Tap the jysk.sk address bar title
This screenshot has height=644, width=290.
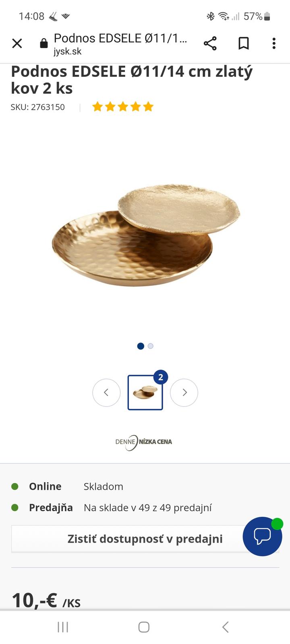pos(120,43)
